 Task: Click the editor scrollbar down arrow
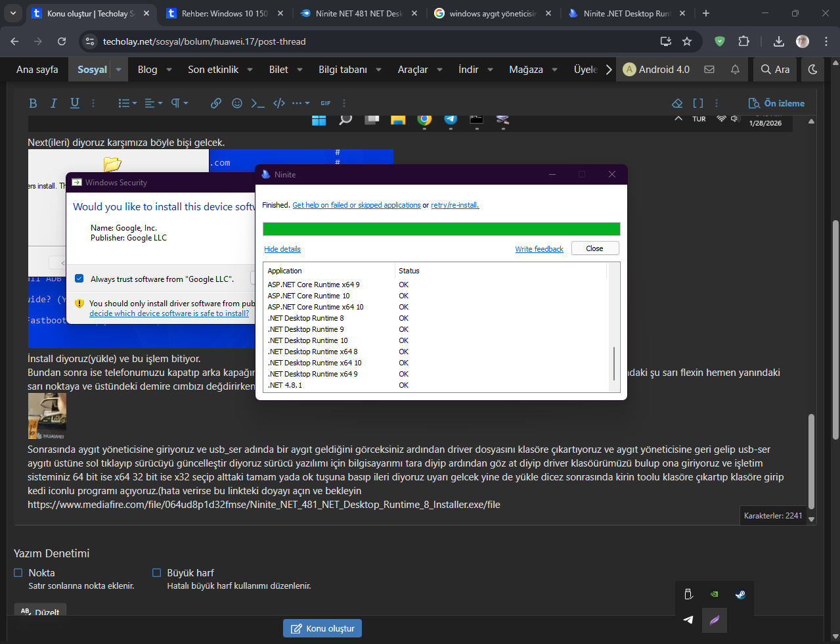811,520
